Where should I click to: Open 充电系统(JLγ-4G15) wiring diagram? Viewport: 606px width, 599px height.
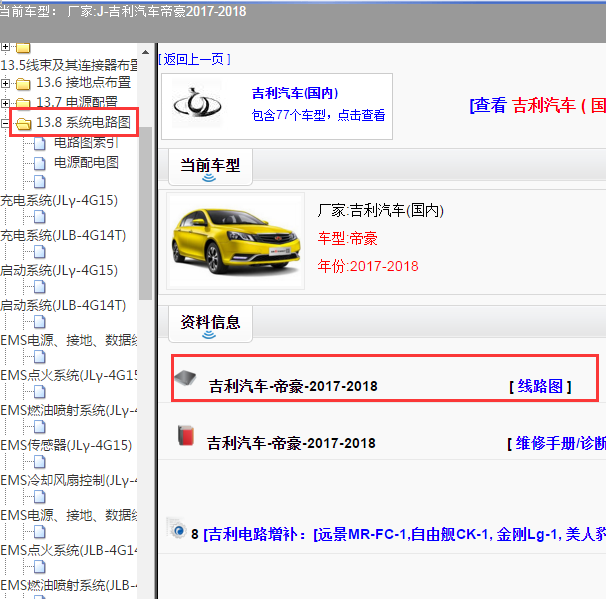(59, 201)
